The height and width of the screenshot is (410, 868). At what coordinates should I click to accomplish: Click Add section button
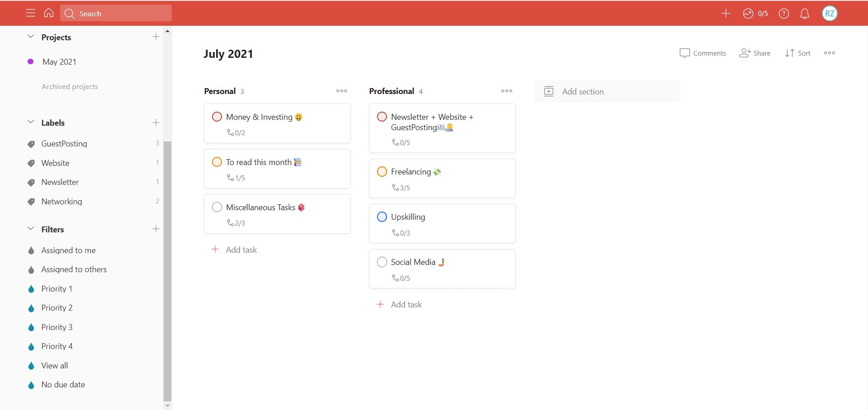coord(582,92)
